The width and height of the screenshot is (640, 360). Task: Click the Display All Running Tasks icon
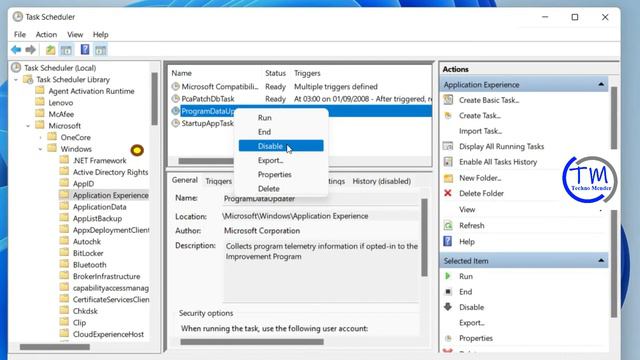coord(448,146)
